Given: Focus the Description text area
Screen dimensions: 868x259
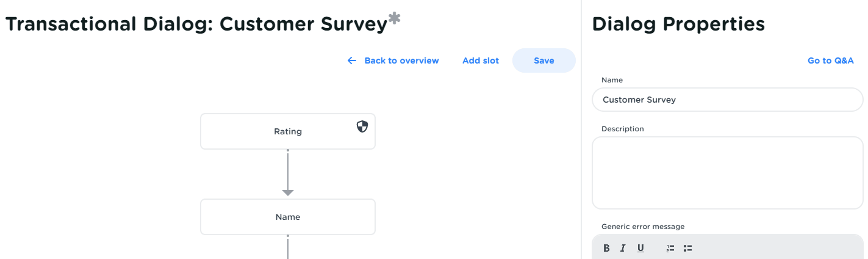Looking at the screenshot, I should pos(727,173).
